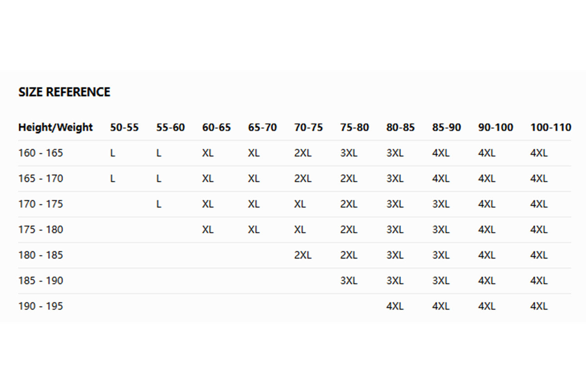
Task: Select 4XL in the 190 - 195 row under 80-85
Action: click(395, 306)
